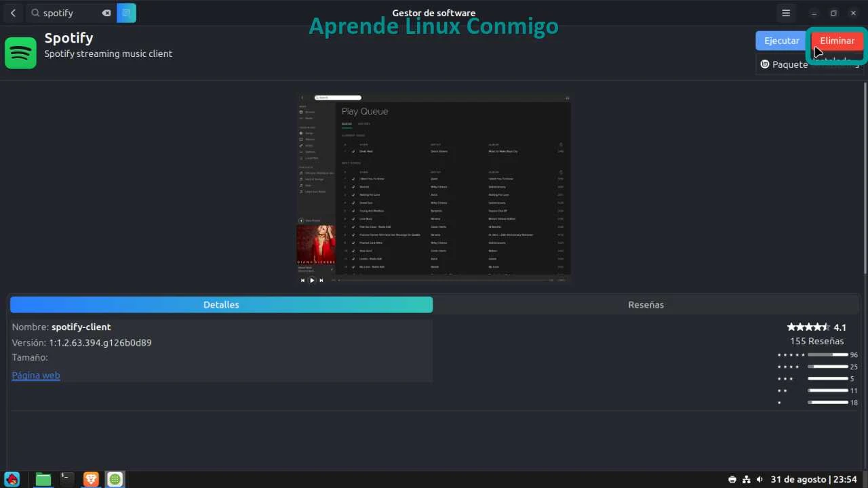868x488 pixels.
Task: Switch to the Detalles tab
Action: pyautogui.click(x=221, y=305)
